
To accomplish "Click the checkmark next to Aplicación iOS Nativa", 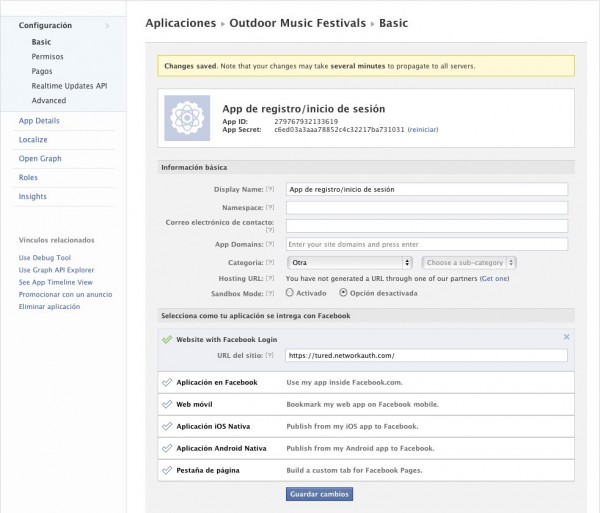I will click(167, 426).
